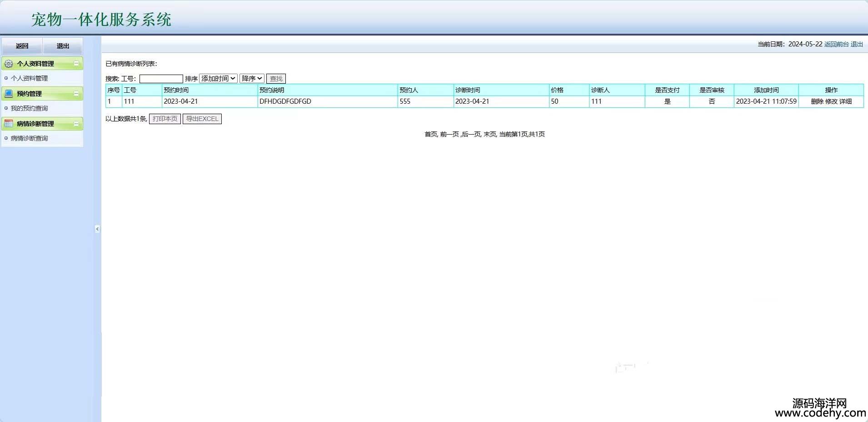Collapse the 病情诊断管理 section with its minus icon

[76, 124]
